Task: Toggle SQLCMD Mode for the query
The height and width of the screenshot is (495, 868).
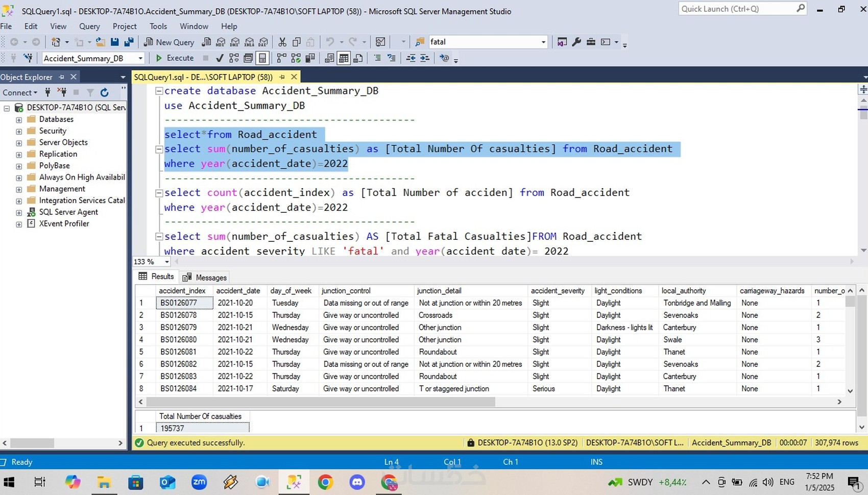Action: pyautogui.click(x=444, y=58)
